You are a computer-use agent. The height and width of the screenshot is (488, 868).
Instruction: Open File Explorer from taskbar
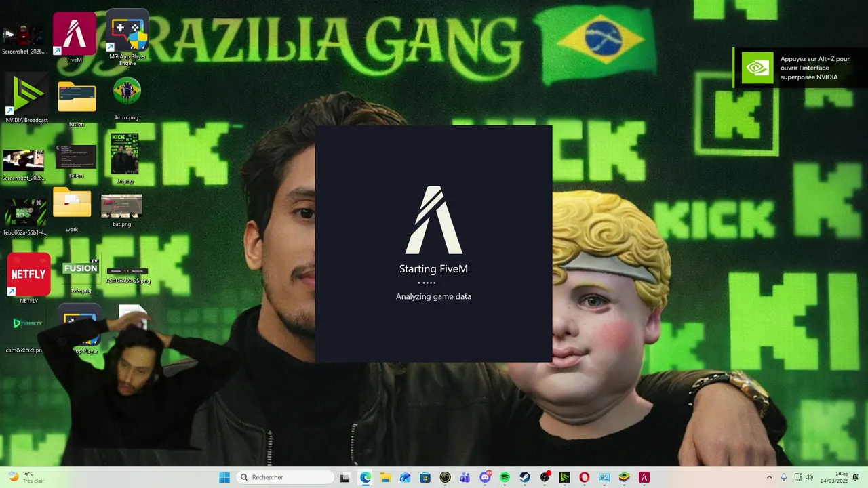(x=385, y=477)
